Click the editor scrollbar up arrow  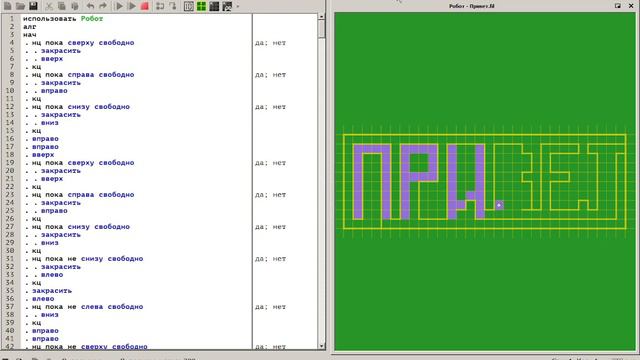click(x=322, y=17)
